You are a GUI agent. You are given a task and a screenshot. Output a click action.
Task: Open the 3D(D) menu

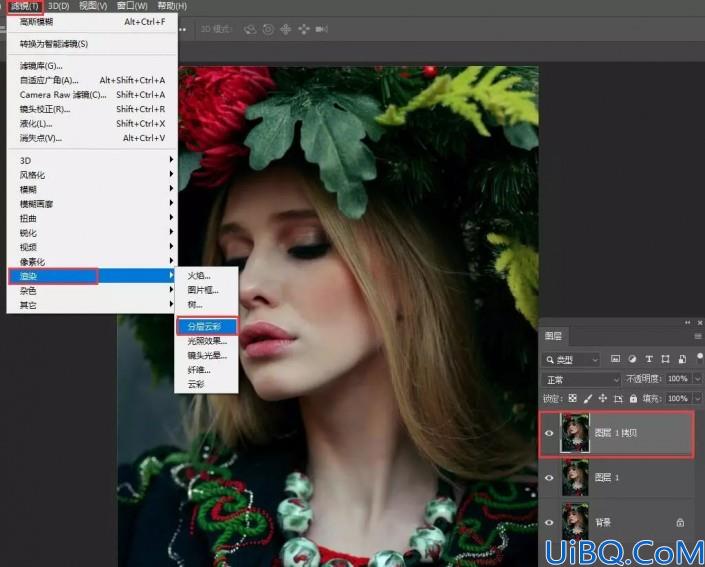click(58, 6)
